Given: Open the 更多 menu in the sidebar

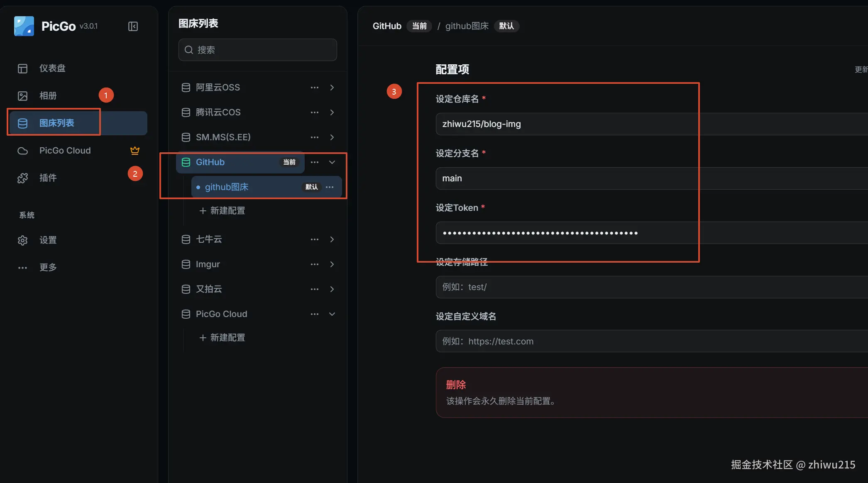Looking at the screenshot, I should [x=79, y=268].
